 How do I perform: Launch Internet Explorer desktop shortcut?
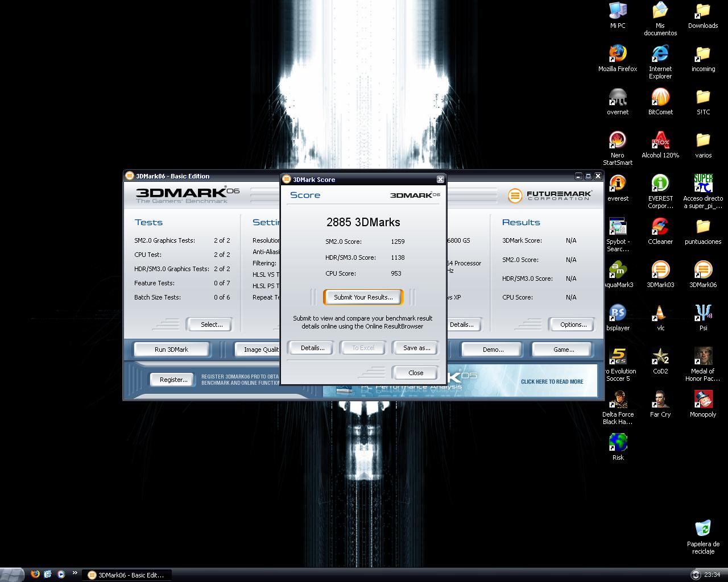[660, 61]
